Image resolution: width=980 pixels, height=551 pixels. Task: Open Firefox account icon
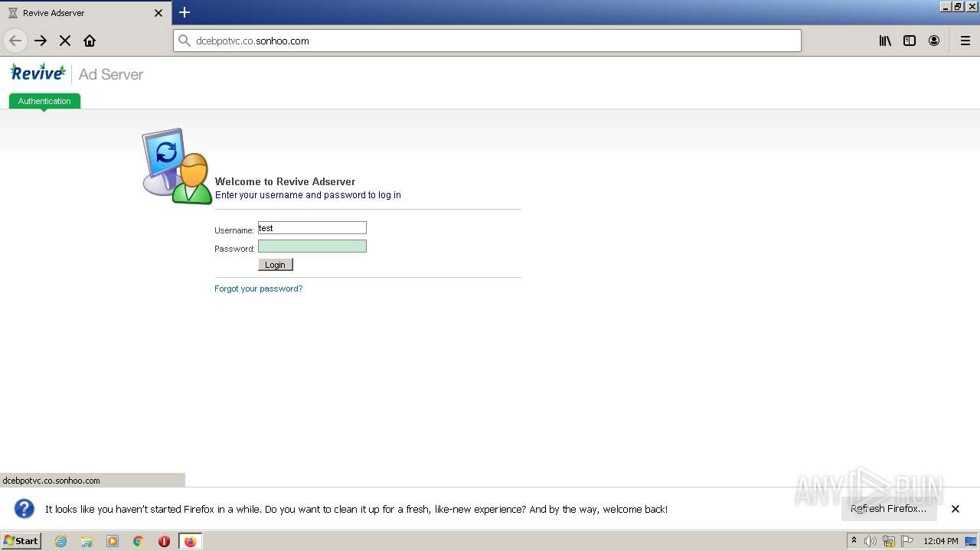pos(934,41)
